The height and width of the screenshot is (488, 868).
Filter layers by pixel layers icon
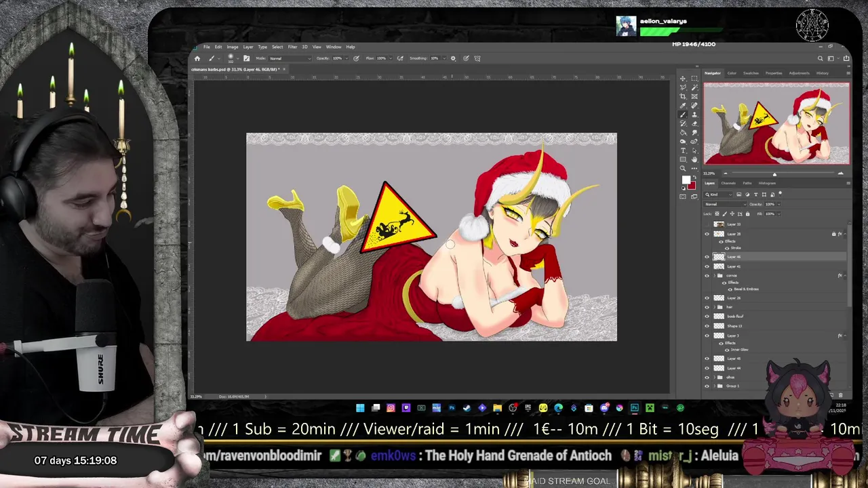click(738, 195)
